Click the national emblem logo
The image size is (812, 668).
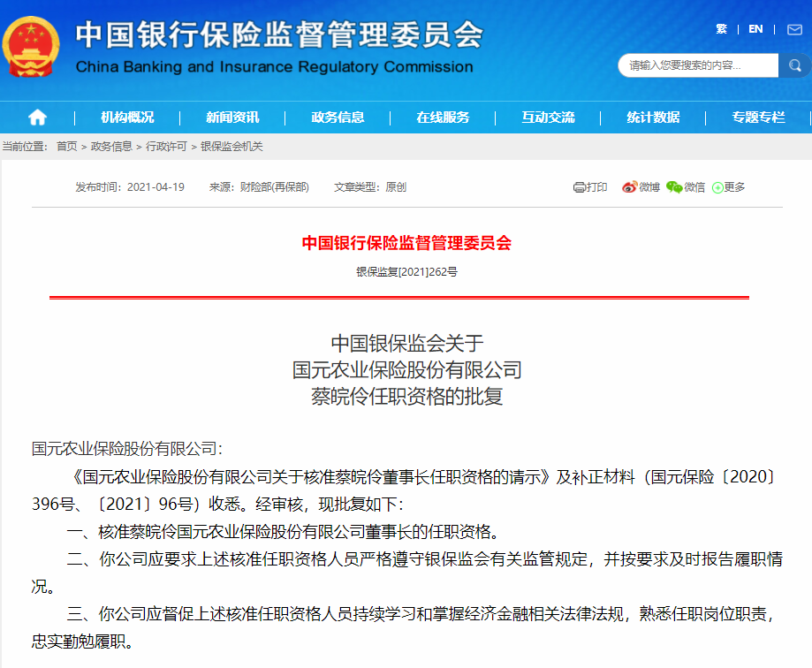(x=31, y=47)
